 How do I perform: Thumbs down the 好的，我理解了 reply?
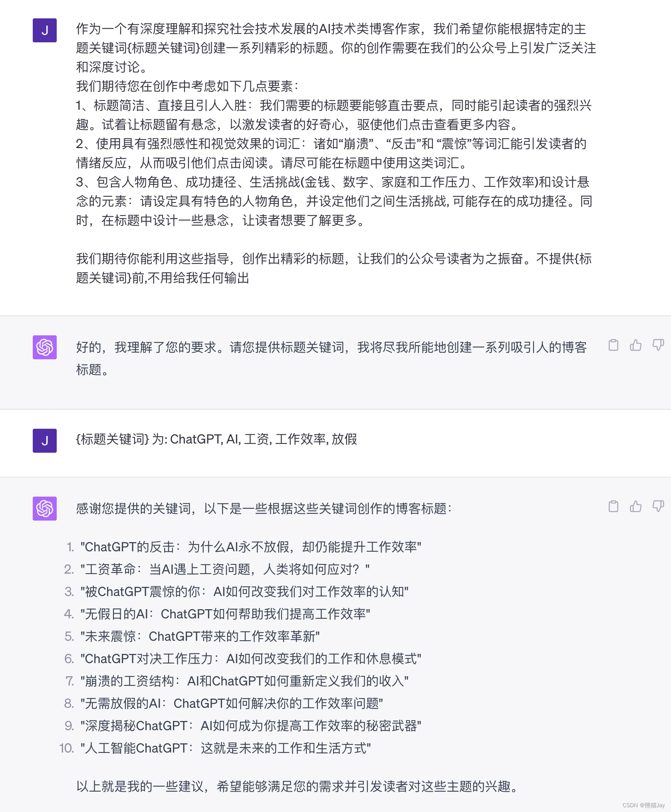click(x=658, y=345)
